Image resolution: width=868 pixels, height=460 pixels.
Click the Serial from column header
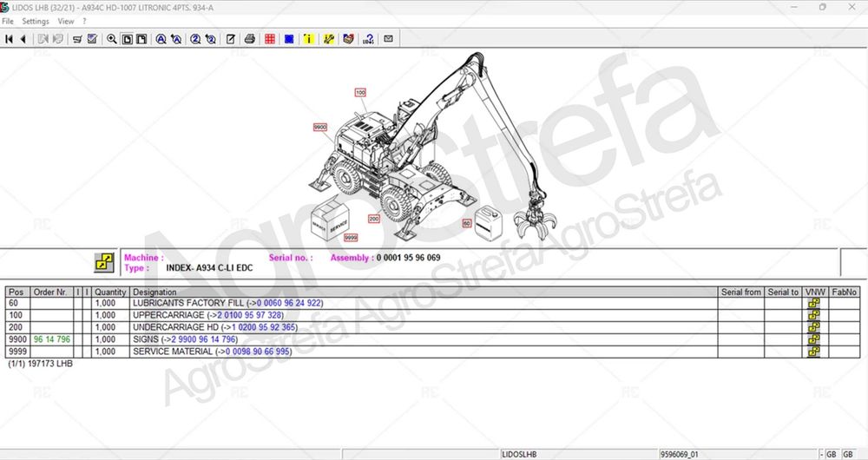coord(740,292)
